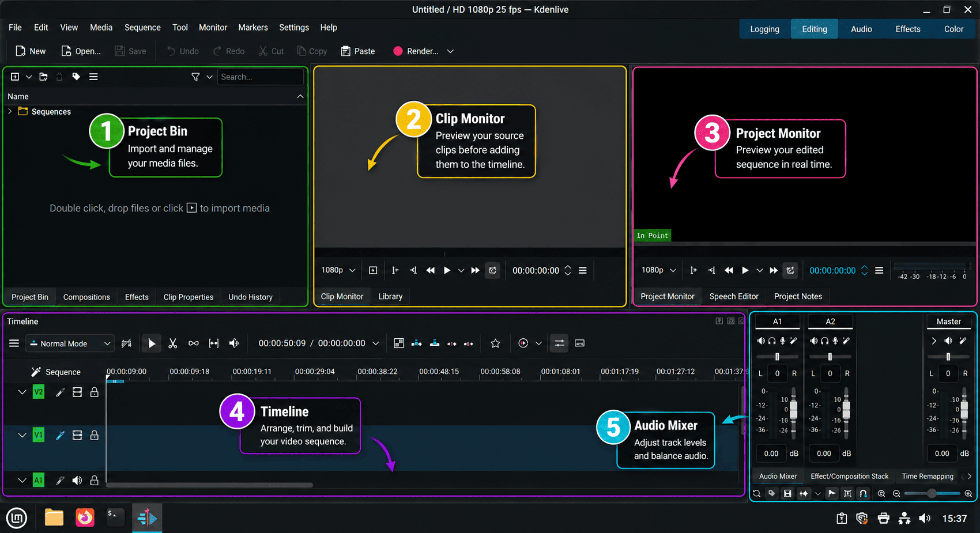Click the Master channel volume fader

(x=964, y=411)
